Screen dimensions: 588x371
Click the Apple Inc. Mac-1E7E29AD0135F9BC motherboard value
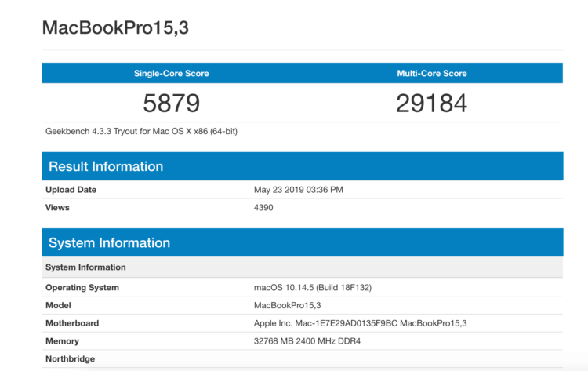pos(361,323)
